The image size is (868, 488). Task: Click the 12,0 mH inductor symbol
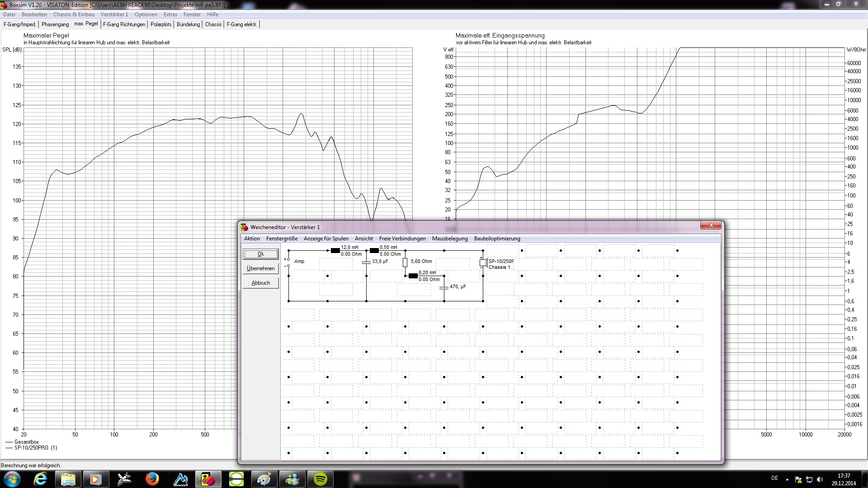click(x=335, y=250)
